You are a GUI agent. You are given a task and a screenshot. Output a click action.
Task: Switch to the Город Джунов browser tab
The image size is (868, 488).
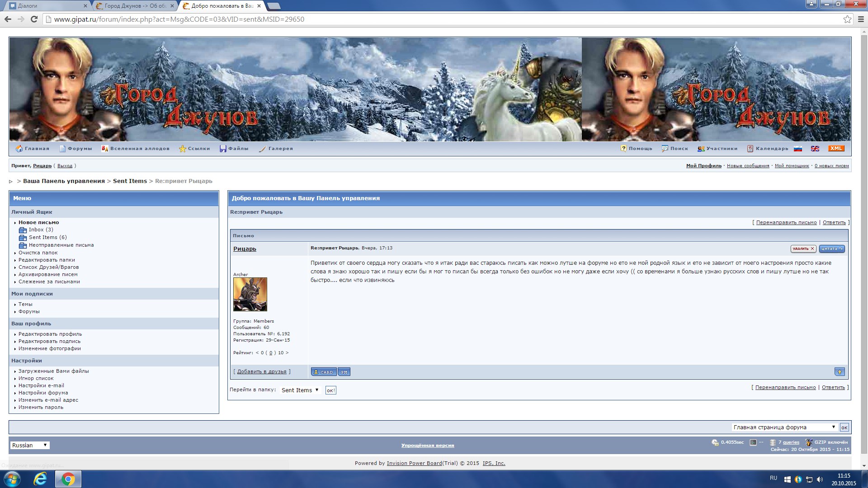click(134, 6)
